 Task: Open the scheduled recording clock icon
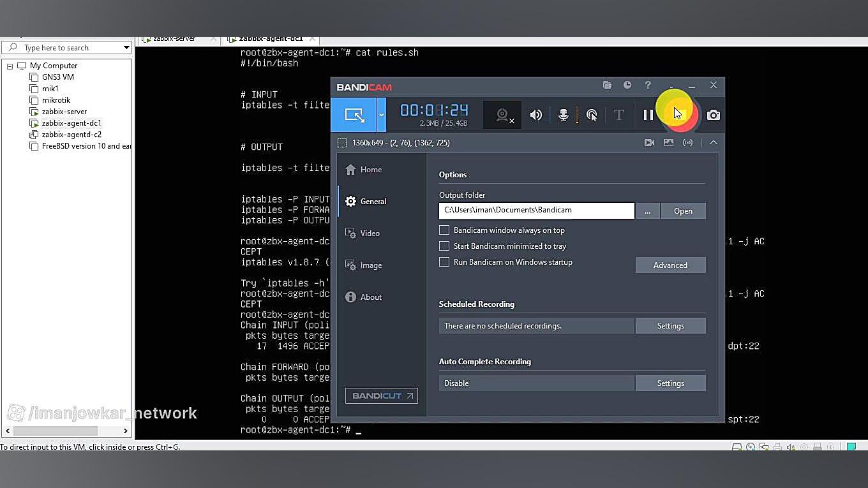point(627,85)
